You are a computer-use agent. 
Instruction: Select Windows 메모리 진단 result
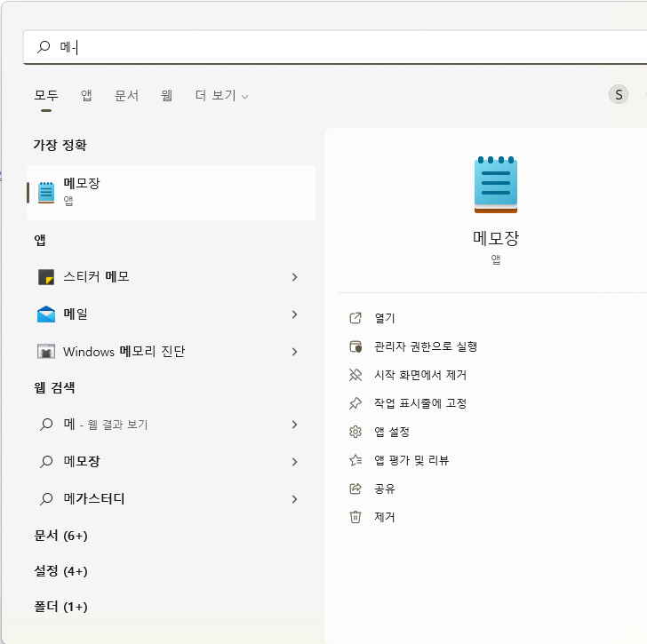point(172,351)
